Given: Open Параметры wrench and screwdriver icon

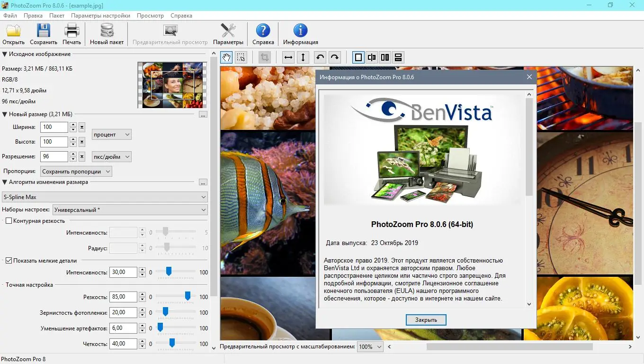Looking at the screenshot, I should [x=228, y=31].
